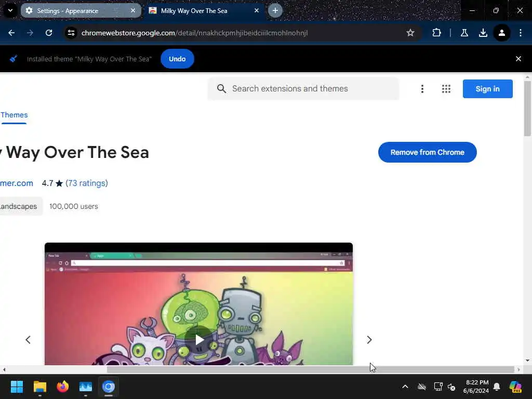The width and height of the screenshot is (532, 399).
Task: Close the Settings - Appearance tab
Action: click(x=133, y=10)
